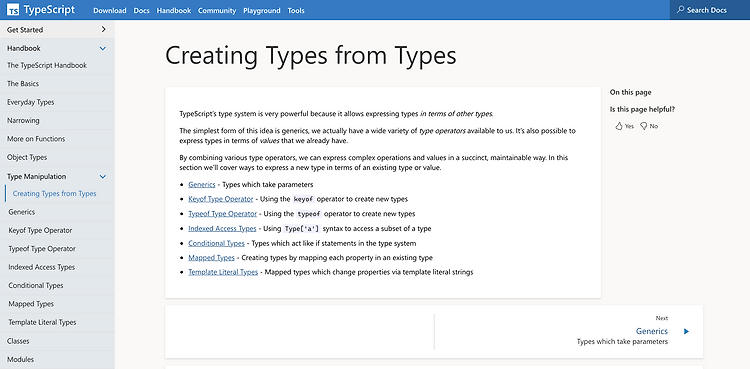Collapse the Type Manipulation chevron
This screenshot has width=750, height=369.
(x=102, y=177)
